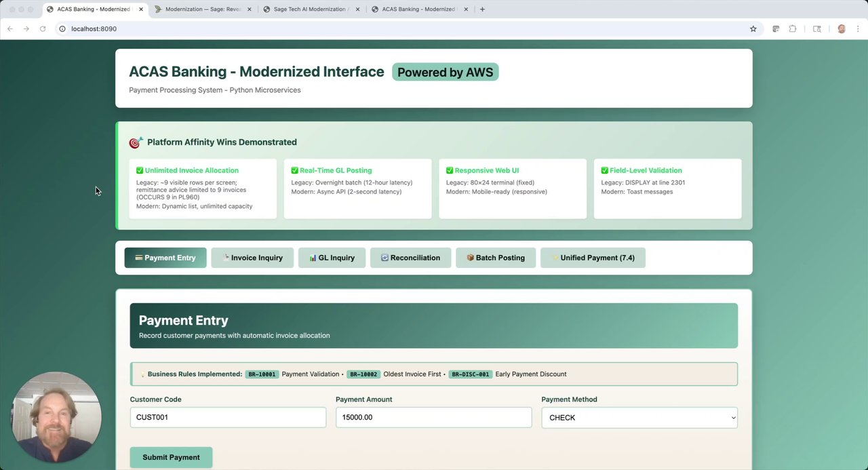Close the Sage Tech AI Modernization tab
This screenshot has height=470, width=868.
(x=357, y=9)
